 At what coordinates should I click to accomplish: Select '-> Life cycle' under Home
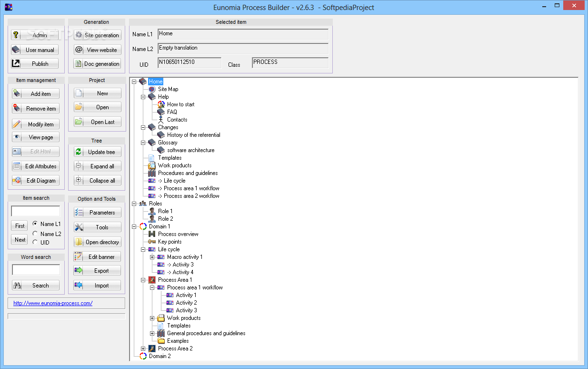click(x=171, y=181)
